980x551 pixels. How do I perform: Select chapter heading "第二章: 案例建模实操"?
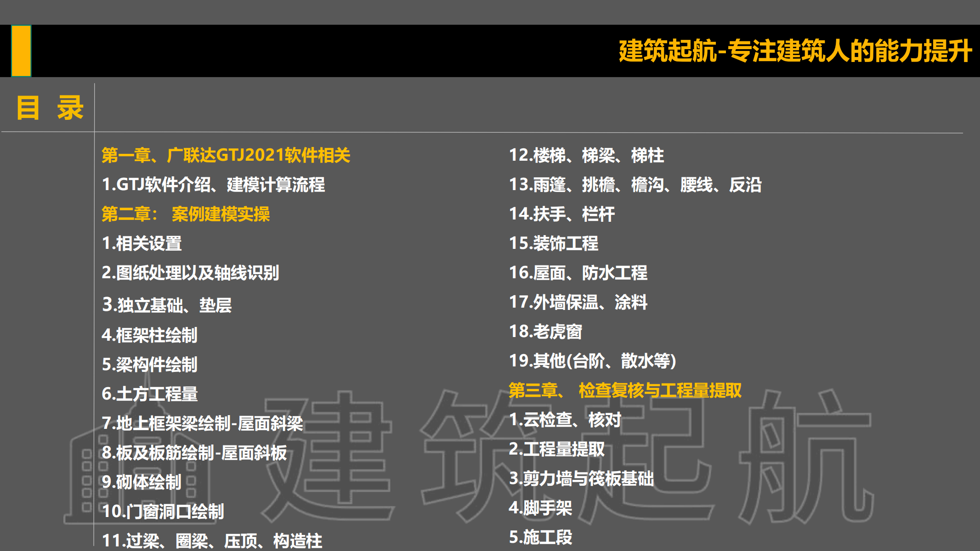pyautogui.click(x=186, y=214)
